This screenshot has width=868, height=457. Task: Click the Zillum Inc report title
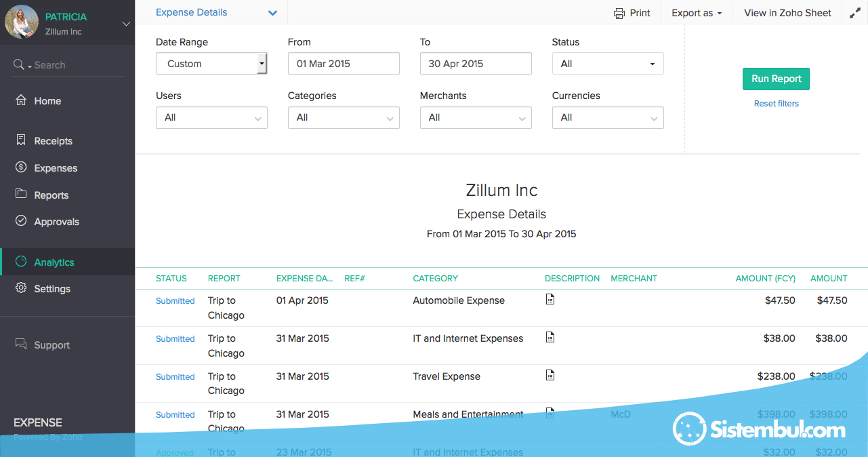pos(501,190)
